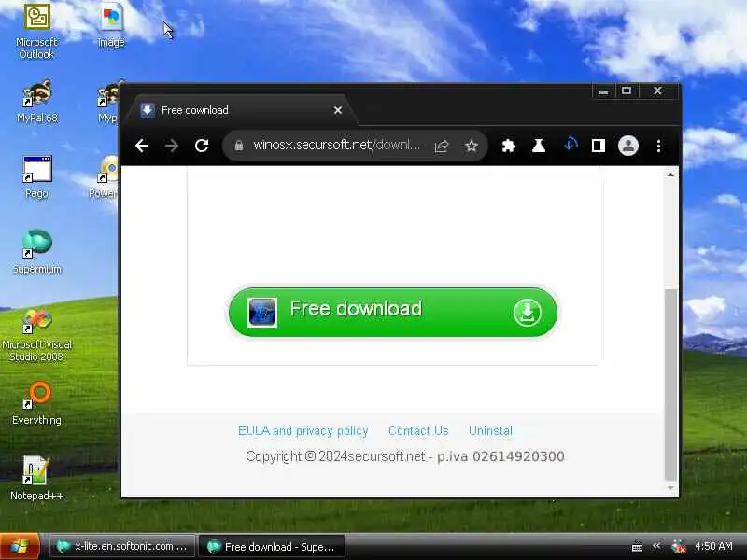
Task: Open the Contact Us link
Action: [x=418, y=430]
